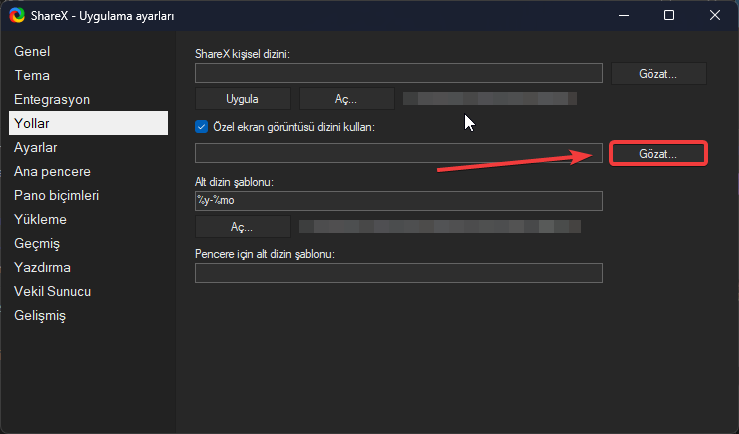This screenshot has width=739, height=434.
Task: Open screenshot folder with Aç below subfolder pattern
Action: click(242, 227)
